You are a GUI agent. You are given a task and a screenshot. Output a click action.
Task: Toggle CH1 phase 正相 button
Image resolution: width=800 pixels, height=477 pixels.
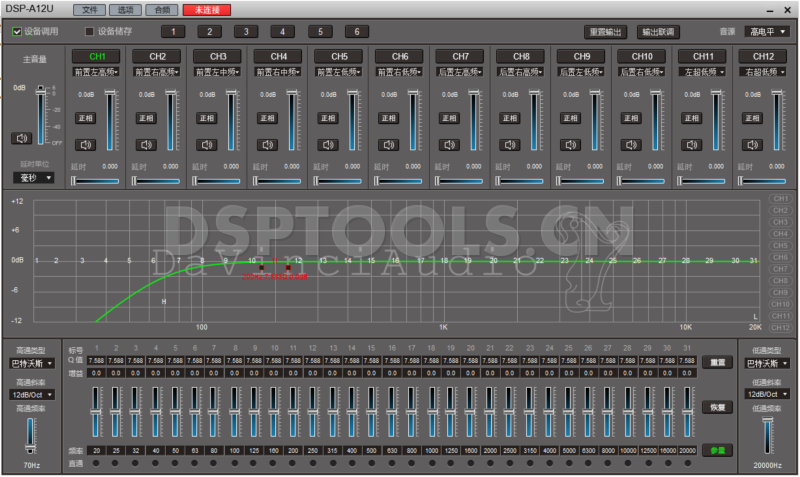pyautogui.click(x=86, y=118)
